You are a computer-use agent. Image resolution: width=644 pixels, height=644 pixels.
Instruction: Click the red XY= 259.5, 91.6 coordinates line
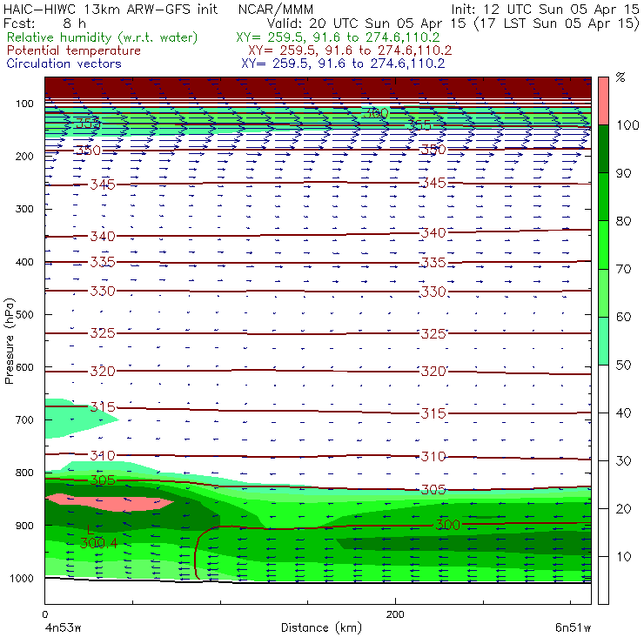click(350, 50)
